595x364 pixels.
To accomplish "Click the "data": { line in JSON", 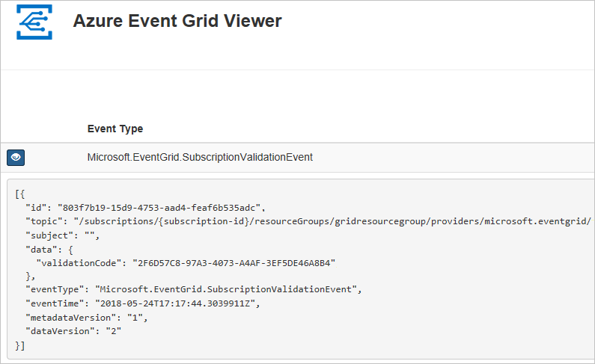I will tap(49, 250).
